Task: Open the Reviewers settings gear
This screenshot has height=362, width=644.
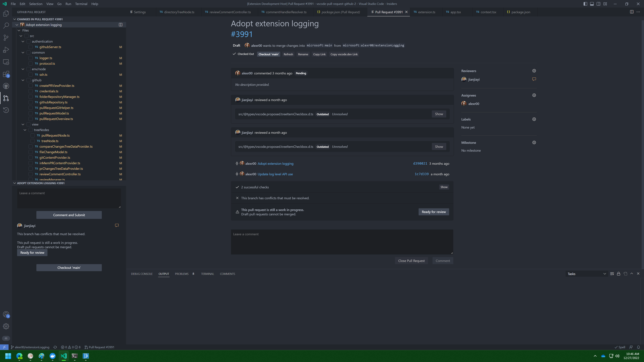Action: click(534, 71)
